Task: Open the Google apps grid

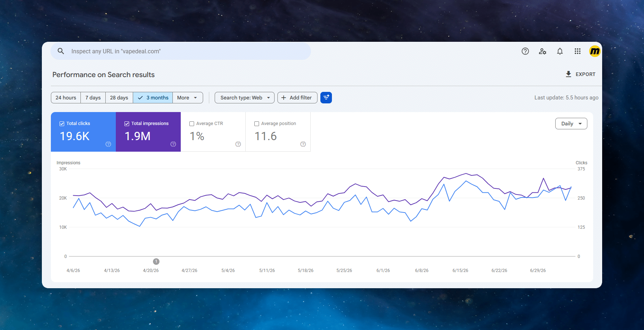Action: [x=578, y=51]
